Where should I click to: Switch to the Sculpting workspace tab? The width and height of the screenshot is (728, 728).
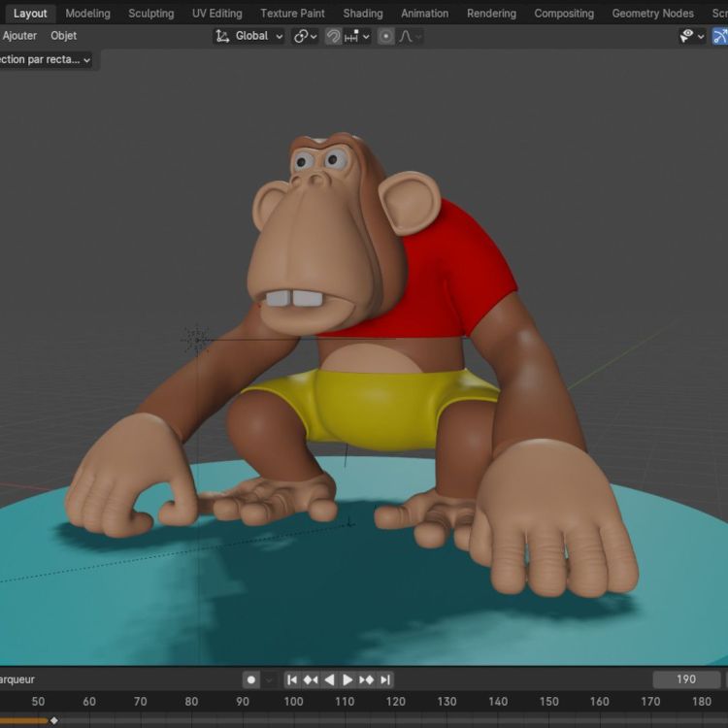point(150,14)
